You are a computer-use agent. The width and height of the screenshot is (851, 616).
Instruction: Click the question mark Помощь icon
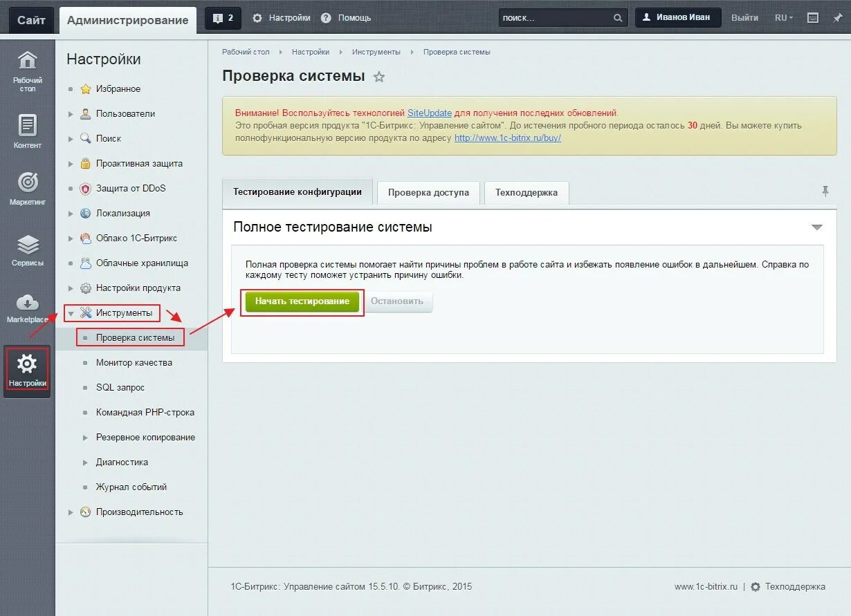327,18
